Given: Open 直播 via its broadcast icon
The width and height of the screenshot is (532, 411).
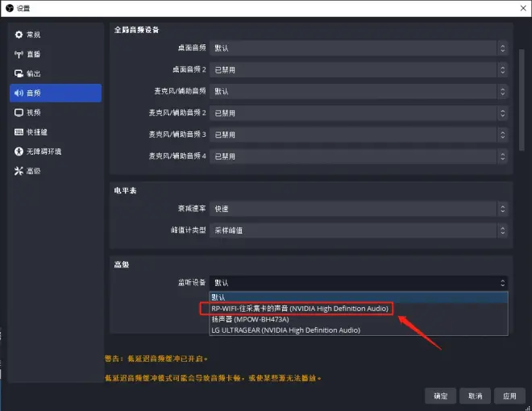Looking at the screenshot, I should (19, 54).
